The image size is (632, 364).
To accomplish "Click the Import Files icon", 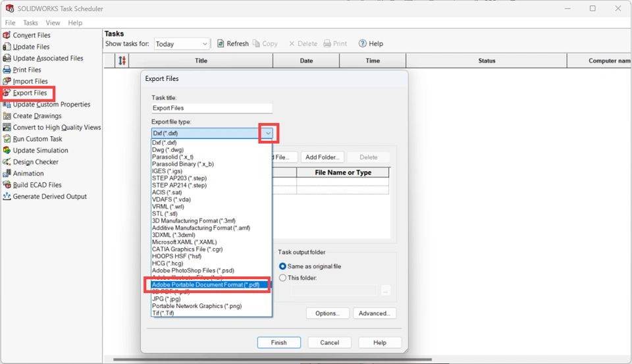I will (x=7, y=81).
